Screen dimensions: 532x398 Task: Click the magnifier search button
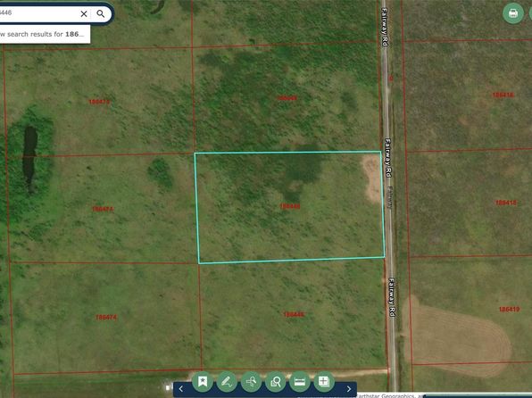[x=101, y=13]
